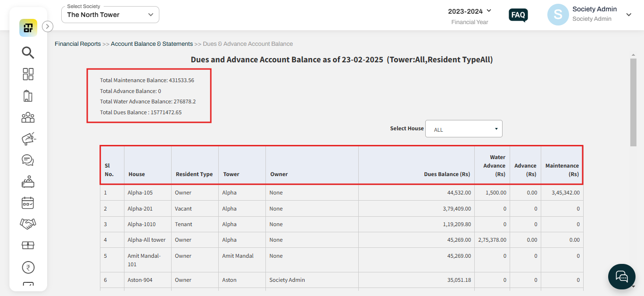Click the Society Admin avatar circle
The image size is (644, 296).
[x=558, y=15]
